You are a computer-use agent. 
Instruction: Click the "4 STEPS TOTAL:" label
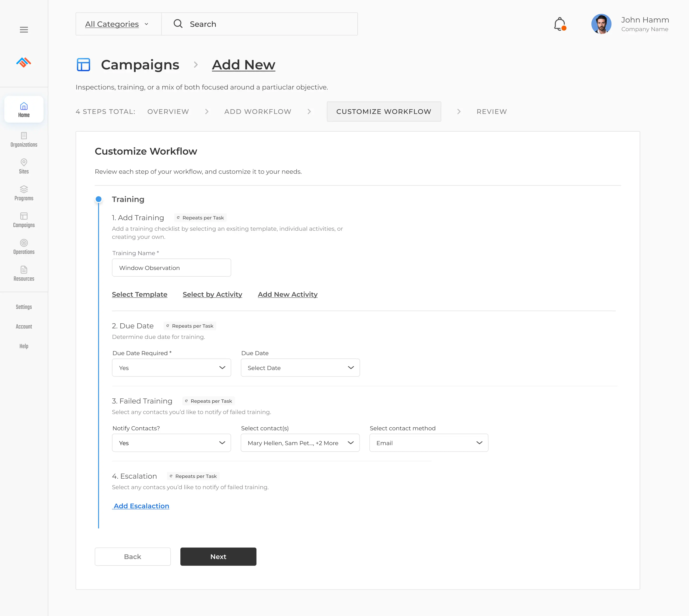point(106,112)
